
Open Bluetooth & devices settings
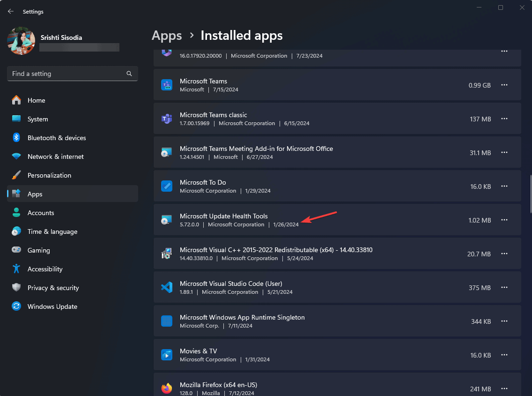pos(72,138)
